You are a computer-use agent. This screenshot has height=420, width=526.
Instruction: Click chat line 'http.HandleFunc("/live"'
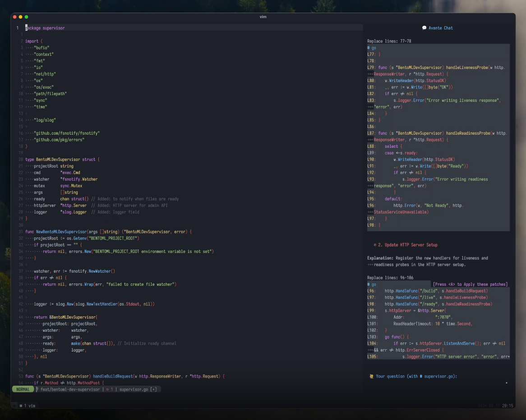click(428, 297)
